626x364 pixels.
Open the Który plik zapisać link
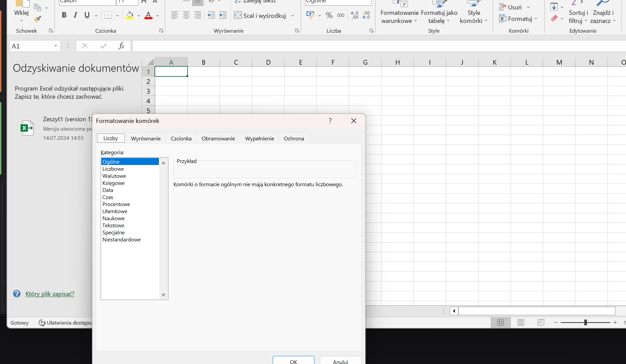coord(50,294)
